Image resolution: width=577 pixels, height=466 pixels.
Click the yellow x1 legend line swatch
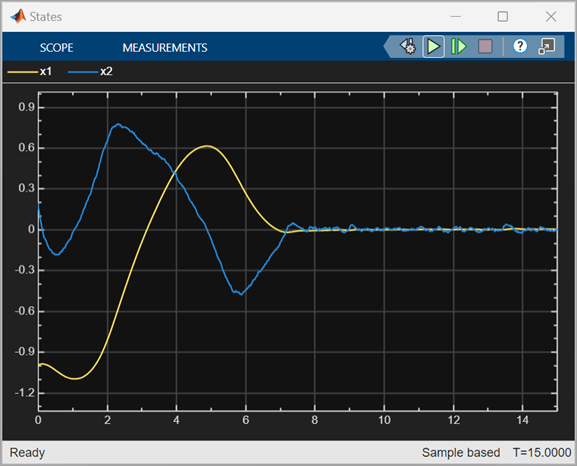[x=22, y=71]
